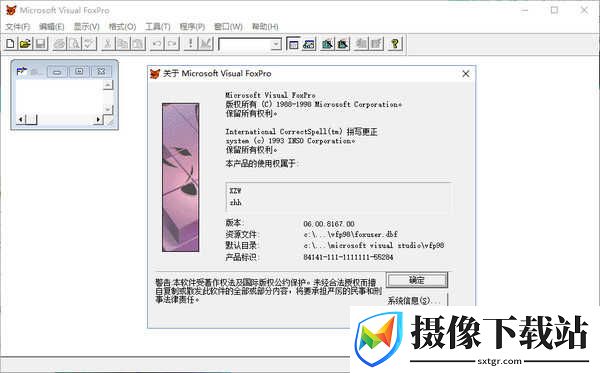The height and width of the screenshot is (373, 600).
Task: Click the yellow question mark Help icon
Action: (395, 44)
